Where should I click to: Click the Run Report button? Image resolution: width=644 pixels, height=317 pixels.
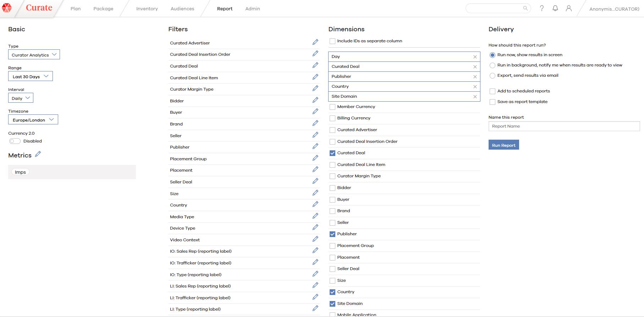click(503, 145)
